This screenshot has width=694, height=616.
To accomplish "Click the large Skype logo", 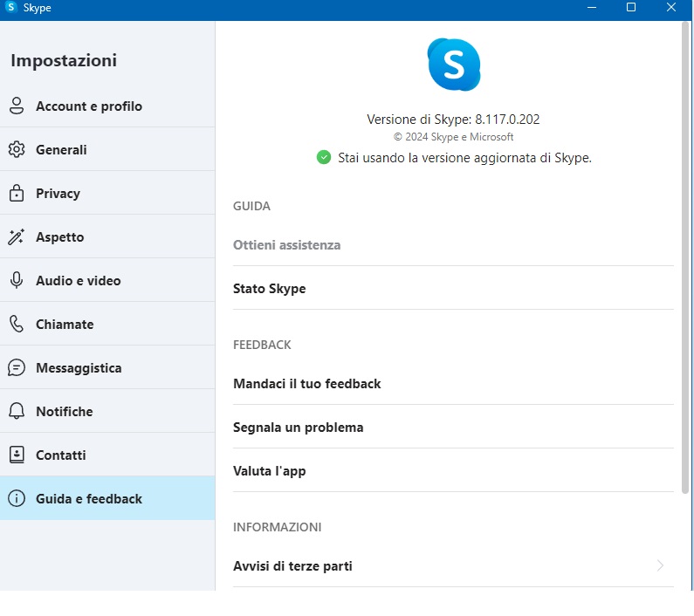I will 454,65.
